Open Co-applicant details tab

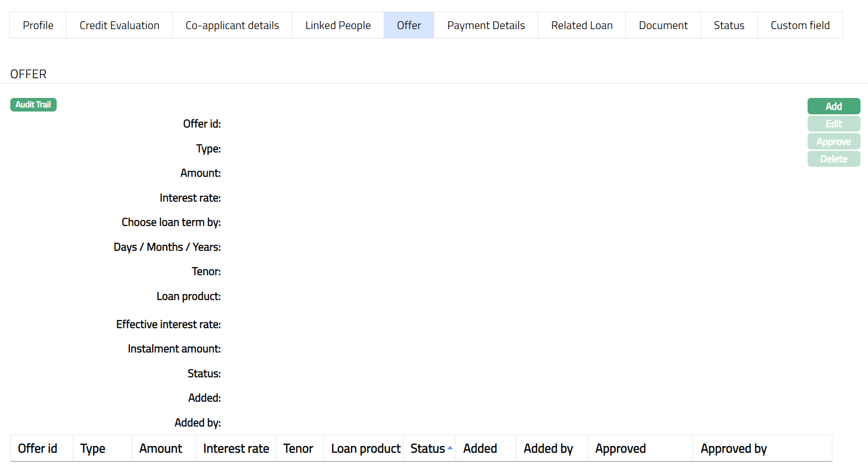232,25
